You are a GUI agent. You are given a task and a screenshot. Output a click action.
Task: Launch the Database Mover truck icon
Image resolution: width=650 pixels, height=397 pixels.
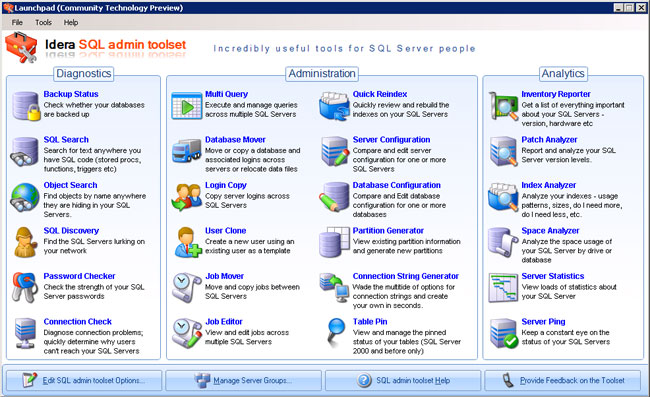[x=187, y=151]
